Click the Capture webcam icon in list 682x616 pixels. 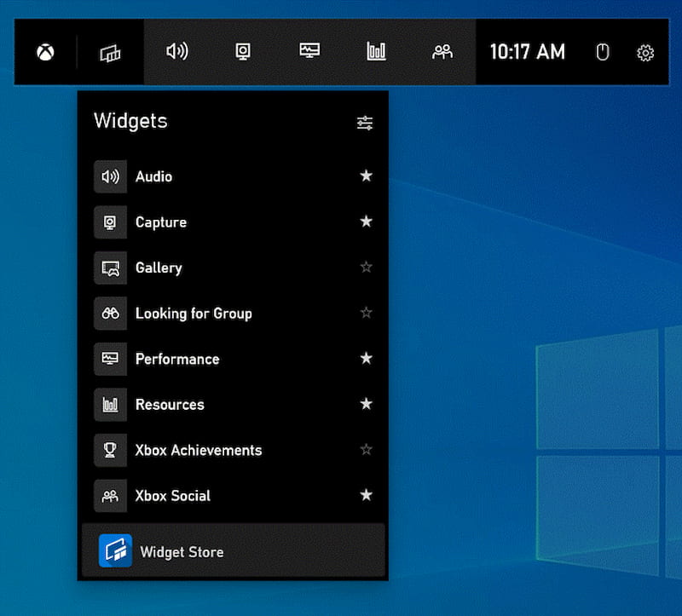pyautogui.click(x=111, y=222)
